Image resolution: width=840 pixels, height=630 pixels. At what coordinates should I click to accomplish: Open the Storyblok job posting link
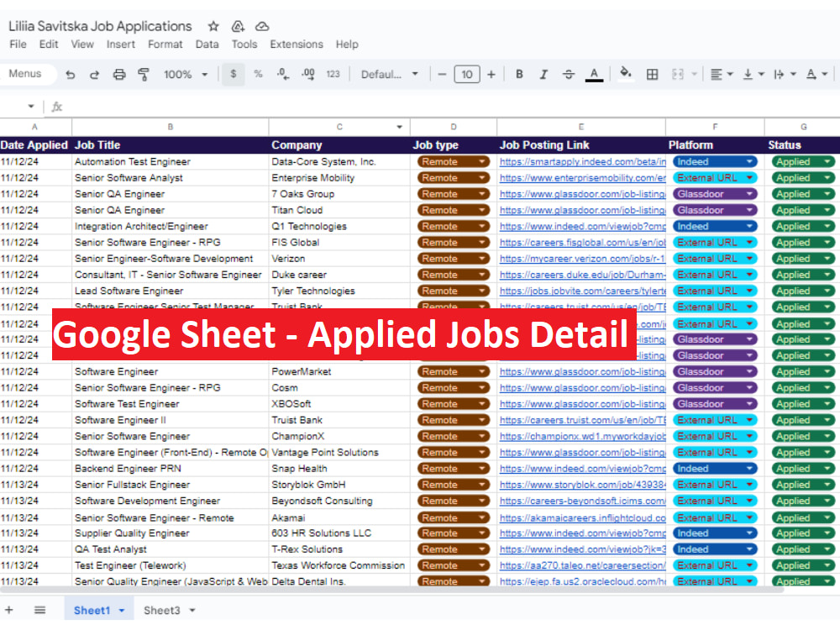(x=582, y=485)
